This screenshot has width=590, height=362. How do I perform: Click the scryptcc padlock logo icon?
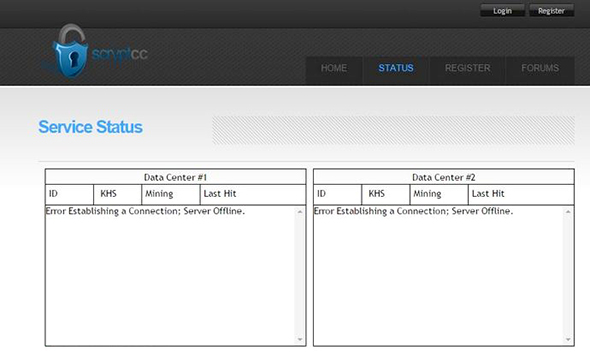click(x=71, y=52)
